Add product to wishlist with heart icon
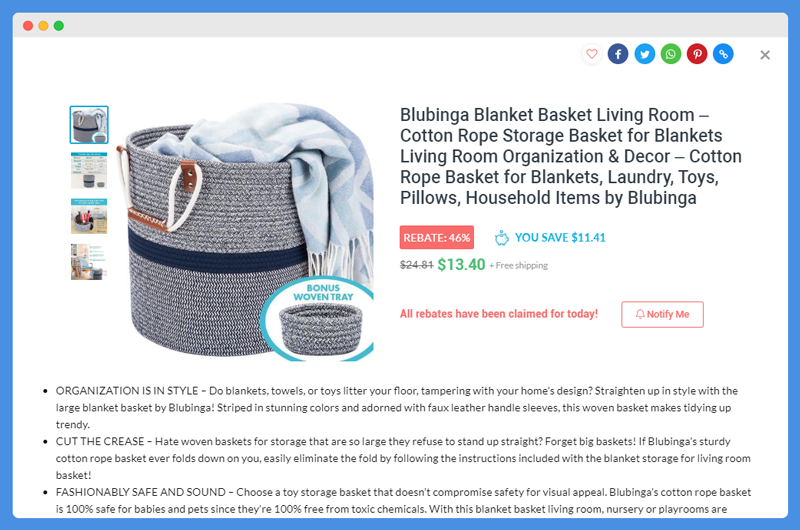 coord(591,54)
